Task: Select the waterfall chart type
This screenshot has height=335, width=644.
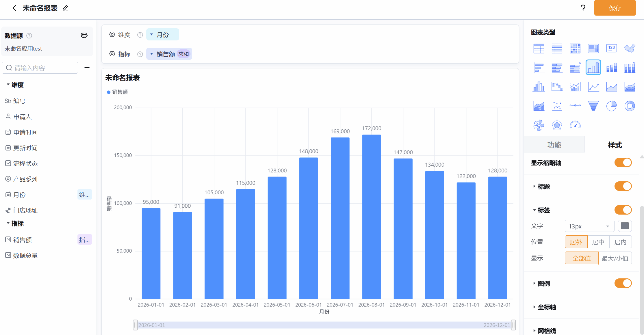Action: point(557,87)
